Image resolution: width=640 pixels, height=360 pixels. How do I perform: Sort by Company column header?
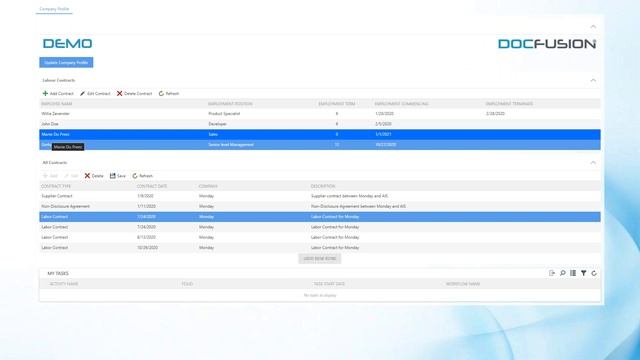[x=208, y=186]
